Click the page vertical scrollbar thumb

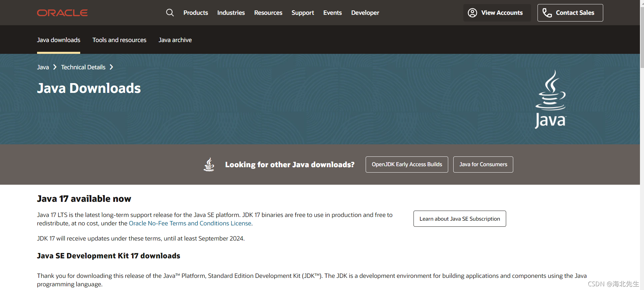(x=642, y=37)
